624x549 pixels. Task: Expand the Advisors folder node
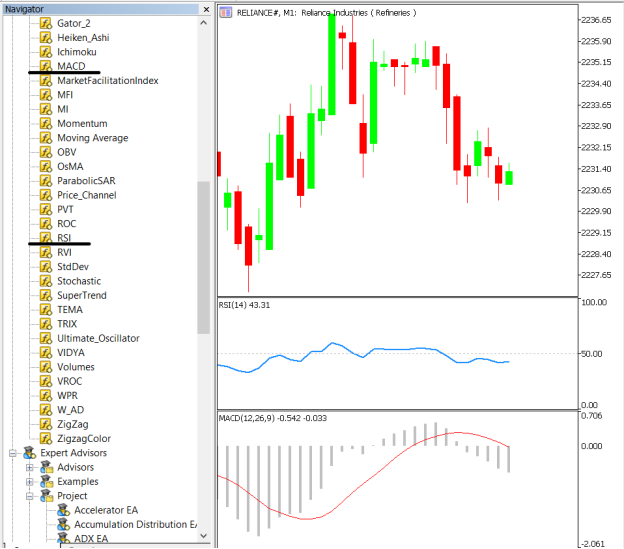coord(29,467)
